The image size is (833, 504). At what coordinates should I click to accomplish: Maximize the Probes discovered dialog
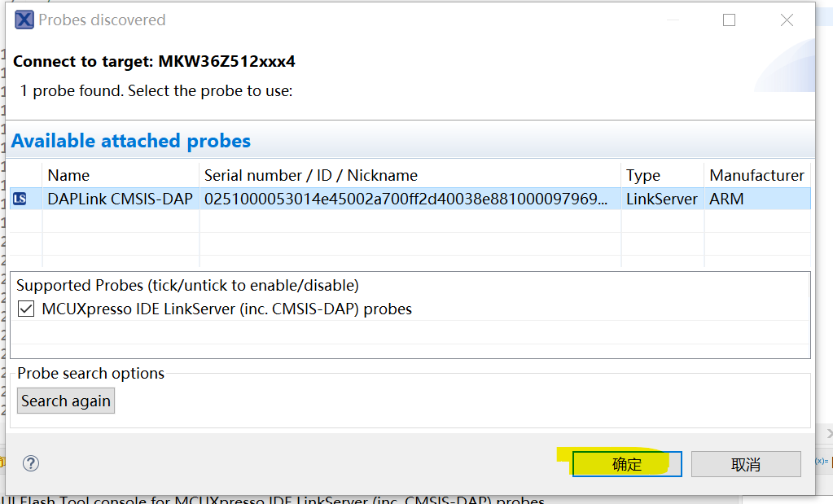click(729, 20)
